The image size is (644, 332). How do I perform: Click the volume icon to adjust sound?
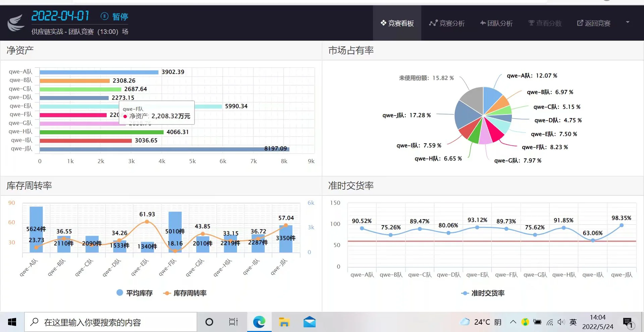coord(561,322)
